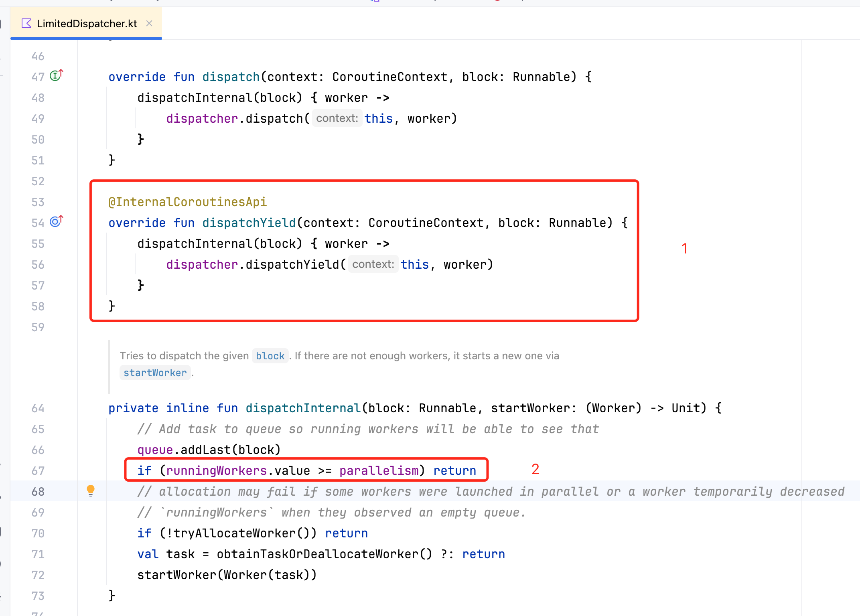860x616 pixels.
Task: Click 'runningWorkers' on line 67
Action: (x=216, y=471)
